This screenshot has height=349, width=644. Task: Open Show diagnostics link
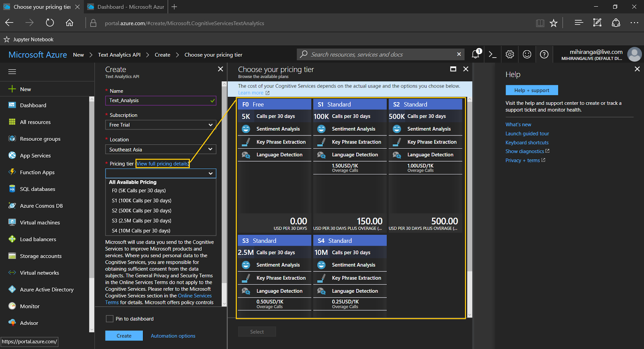click(x=527, y=151)
